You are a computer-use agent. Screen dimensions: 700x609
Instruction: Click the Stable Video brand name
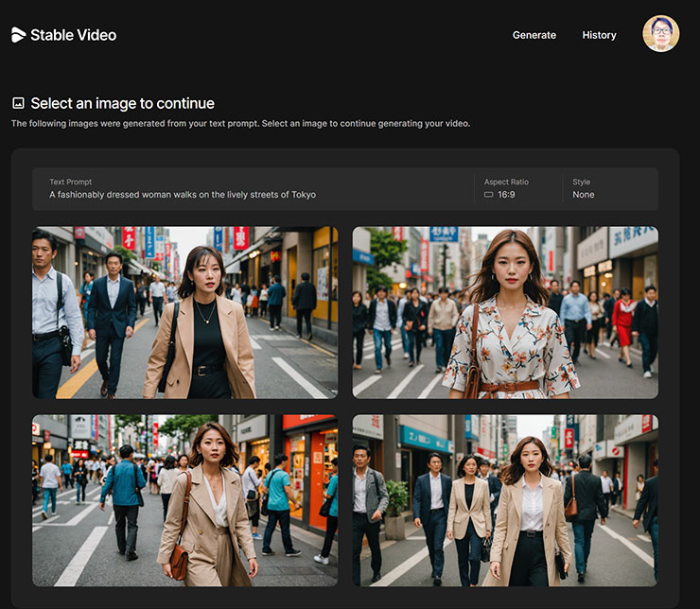73,35
